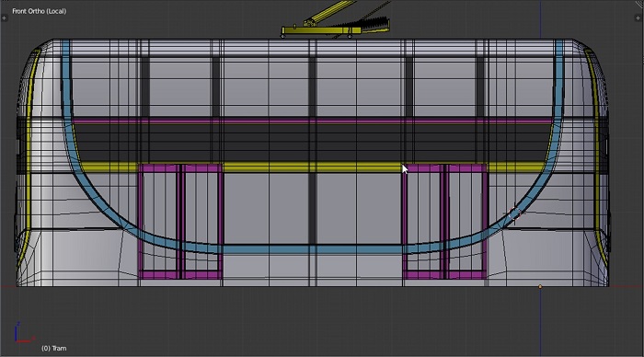Click the horizontal yellow stripe across the tram
The height and width of the screenshot is (357, 644).
pyautogui.click(x=312, y=167)
